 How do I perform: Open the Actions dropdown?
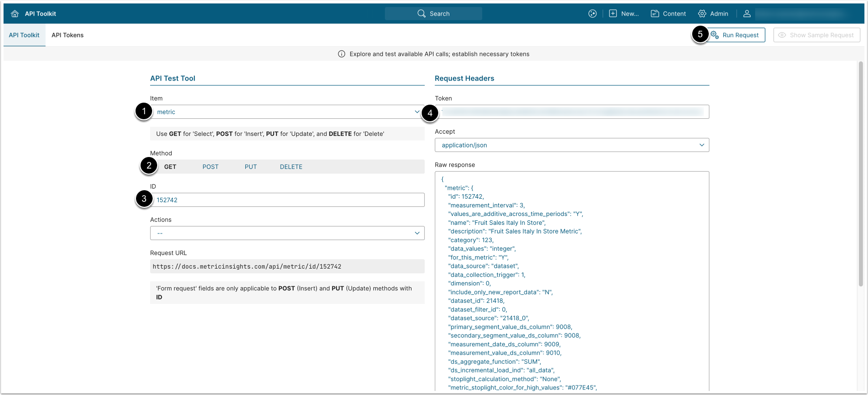(287, 233)
